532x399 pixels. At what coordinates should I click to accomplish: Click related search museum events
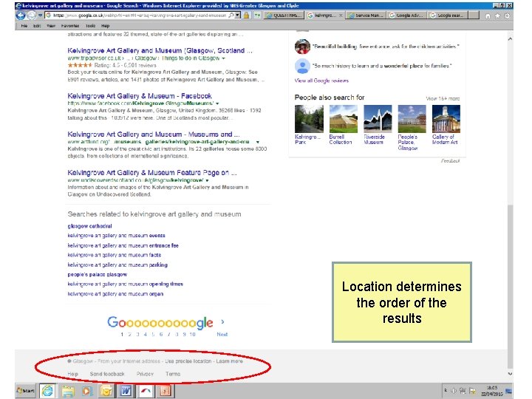(x=117, y=236)
